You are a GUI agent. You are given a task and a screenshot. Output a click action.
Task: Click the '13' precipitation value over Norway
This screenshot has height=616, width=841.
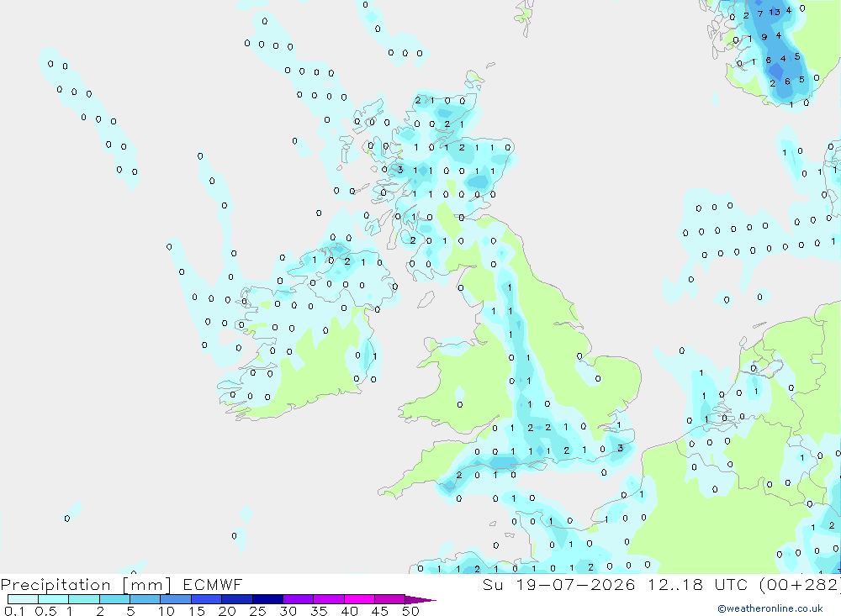point(774,12)
